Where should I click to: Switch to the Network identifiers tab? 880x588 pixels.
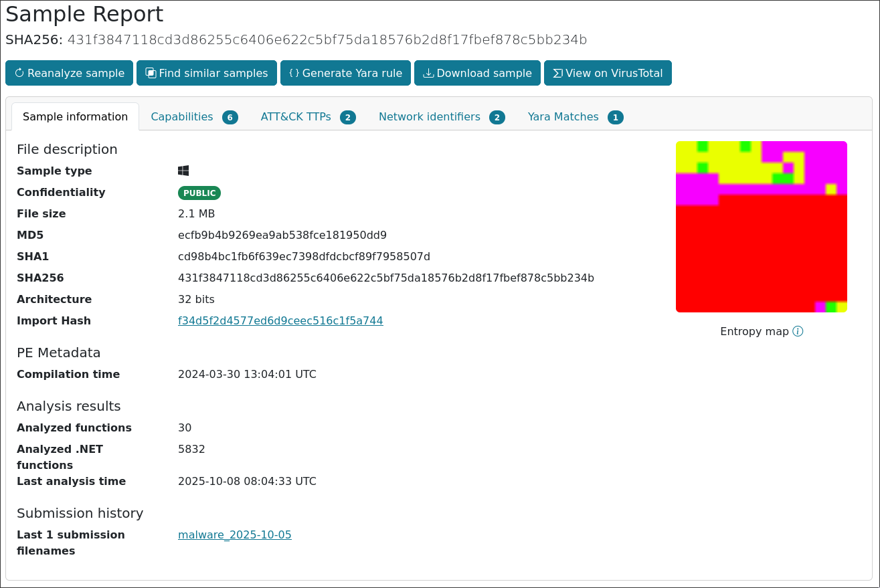point(430,116)
